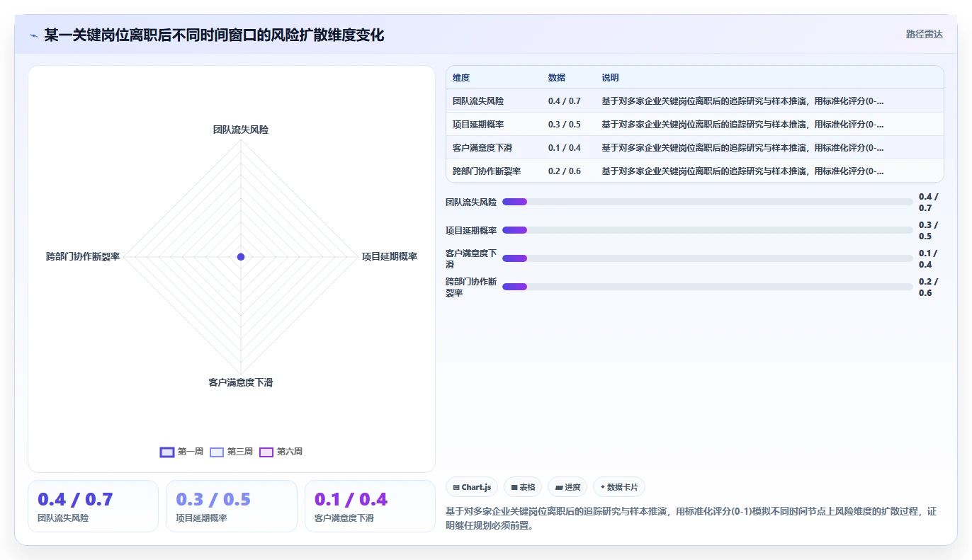Toggle the 第六周 legend entry
The height and width of the screenshot is (560, 972).
[281, 452]
